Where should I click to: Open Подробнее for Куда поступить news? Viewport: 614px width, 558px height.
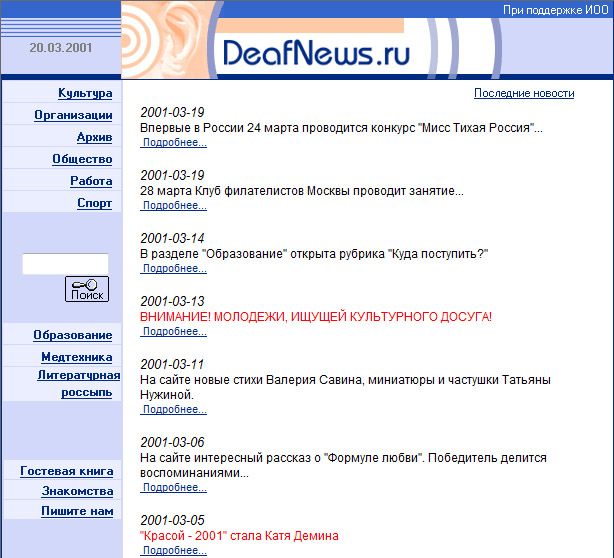pyautogui.click(x=173, y=269)
